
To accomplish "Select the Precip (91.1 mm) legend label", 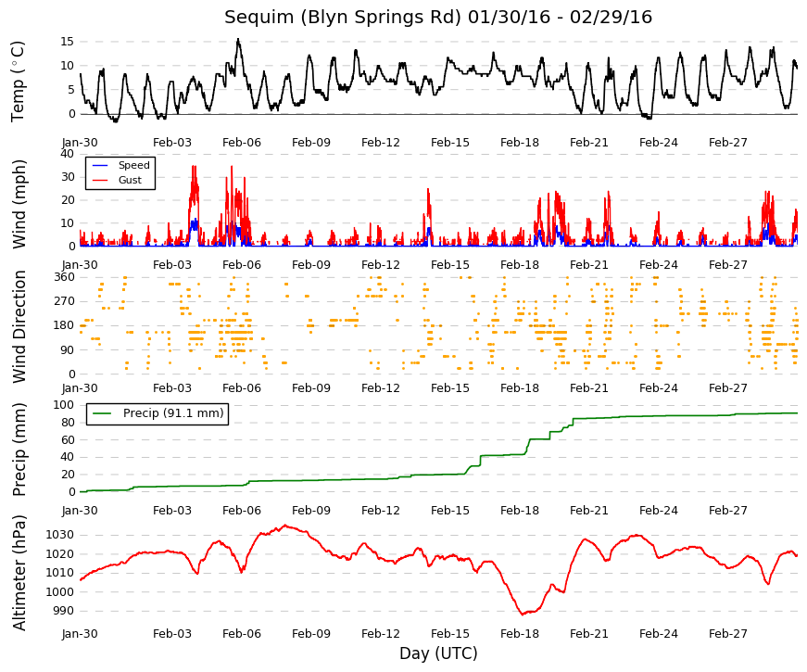I will click(173, 413).
